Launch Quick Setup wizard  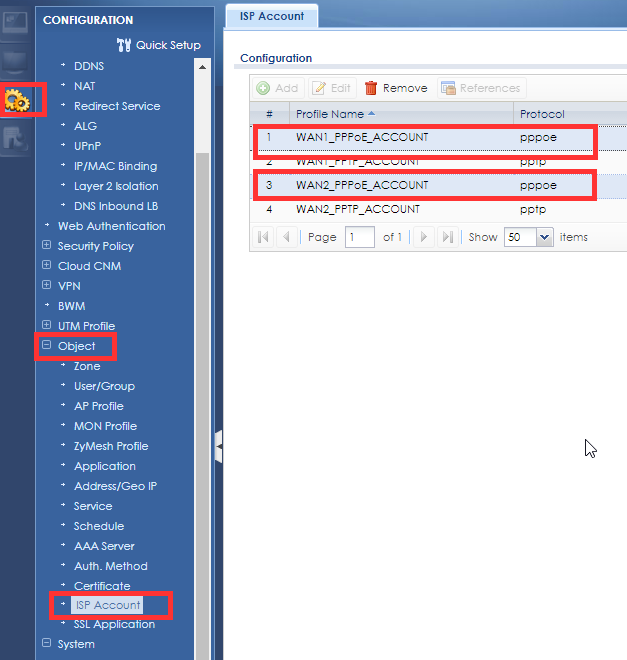click(158, 45)
